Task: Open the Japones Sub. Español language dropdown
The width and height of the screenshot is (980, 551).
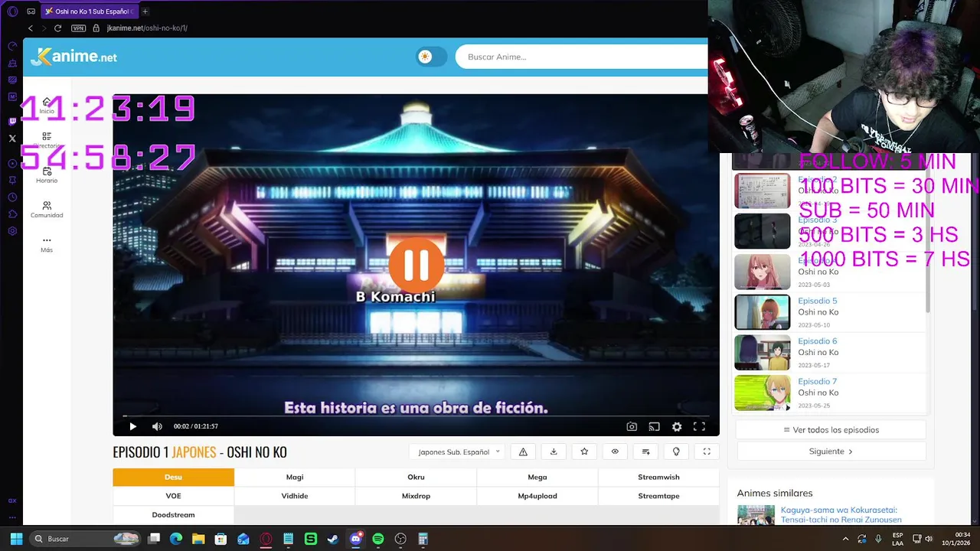Action: [x=457, y=452]
